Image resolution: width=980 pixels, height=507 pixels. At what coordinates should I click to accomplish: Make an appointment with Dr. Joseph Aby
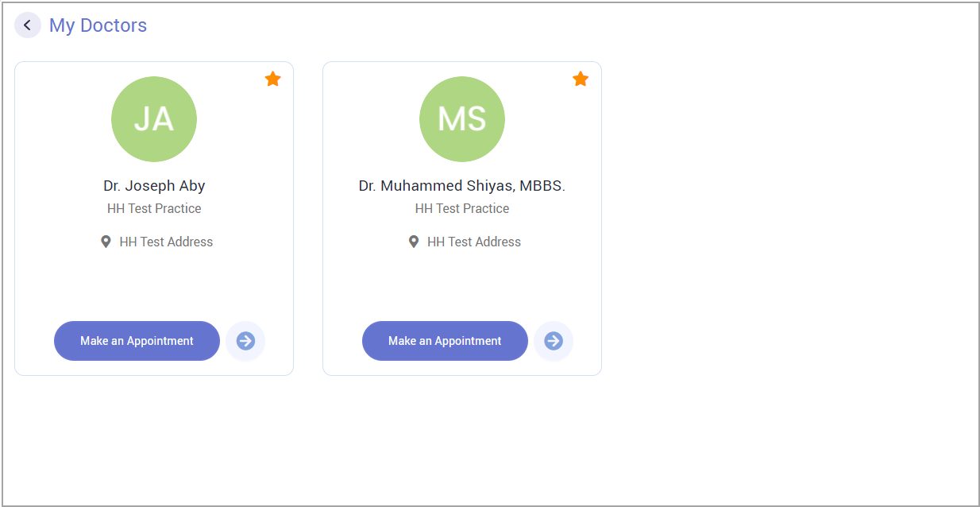[x=137, y=341]
